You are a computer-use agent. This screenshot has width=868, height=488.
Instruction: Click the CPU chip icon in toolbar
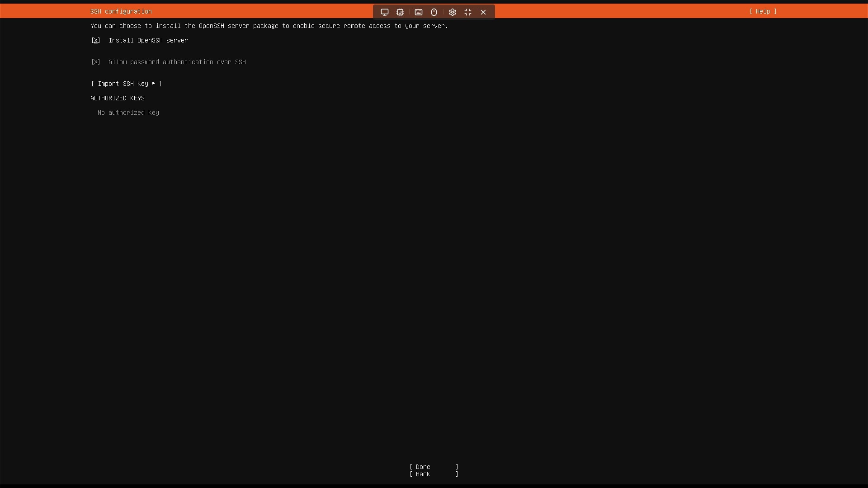click(x=400, y=12)
